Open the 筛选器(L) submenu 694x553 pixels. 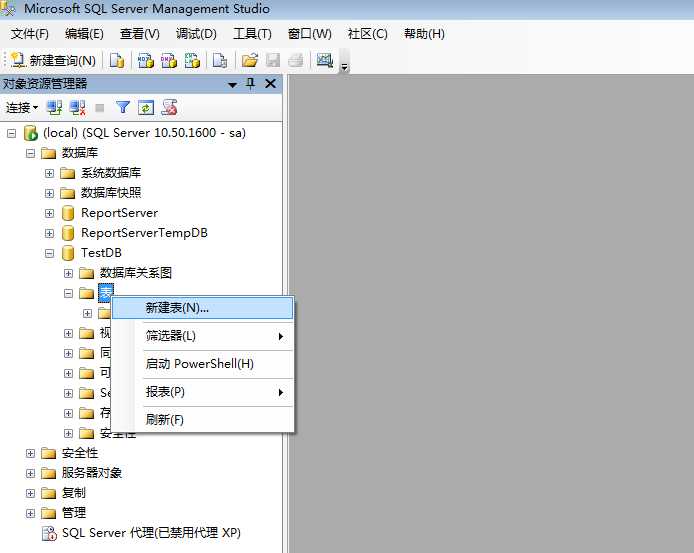(x=203, y=336)
